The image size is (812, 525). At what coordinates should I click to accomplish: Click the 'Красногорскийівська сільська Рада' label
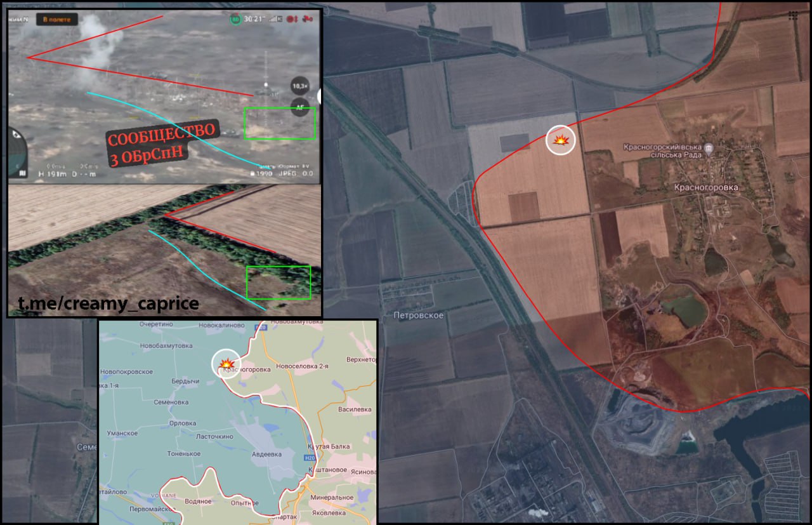tap(662, 152)
